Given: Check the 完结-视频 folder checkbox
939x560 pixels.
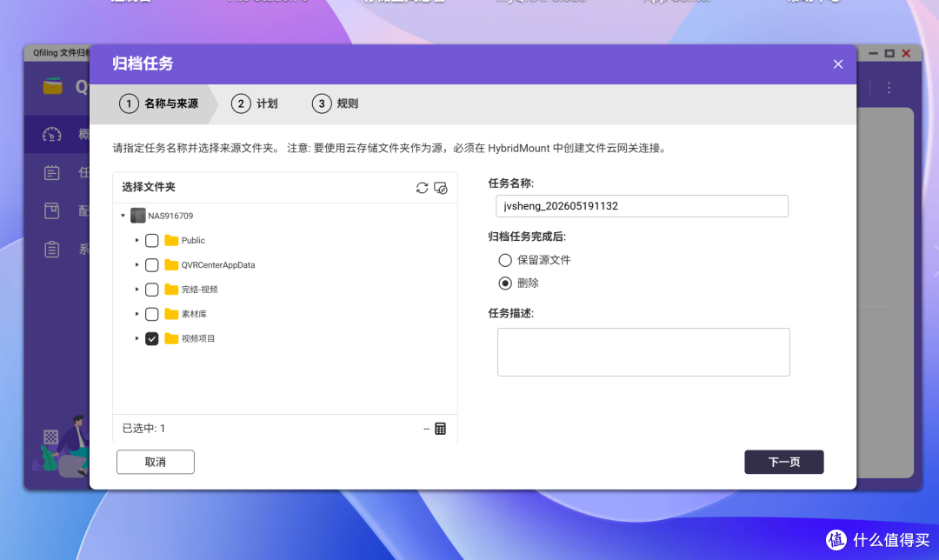Looking at the screenshot, I should [152, 290].
